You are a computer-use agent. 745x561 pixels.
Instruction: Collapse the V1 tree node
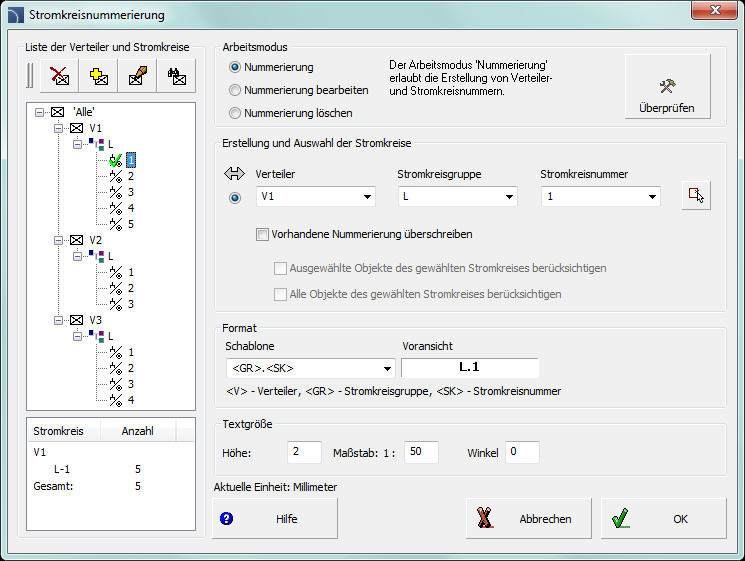pos(58,129)
